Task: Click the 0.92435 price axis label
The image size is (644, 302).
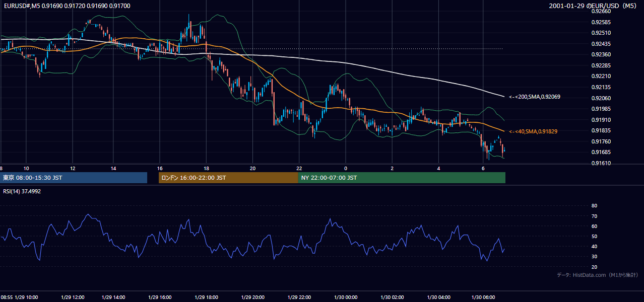Action: tap(601, 44)
